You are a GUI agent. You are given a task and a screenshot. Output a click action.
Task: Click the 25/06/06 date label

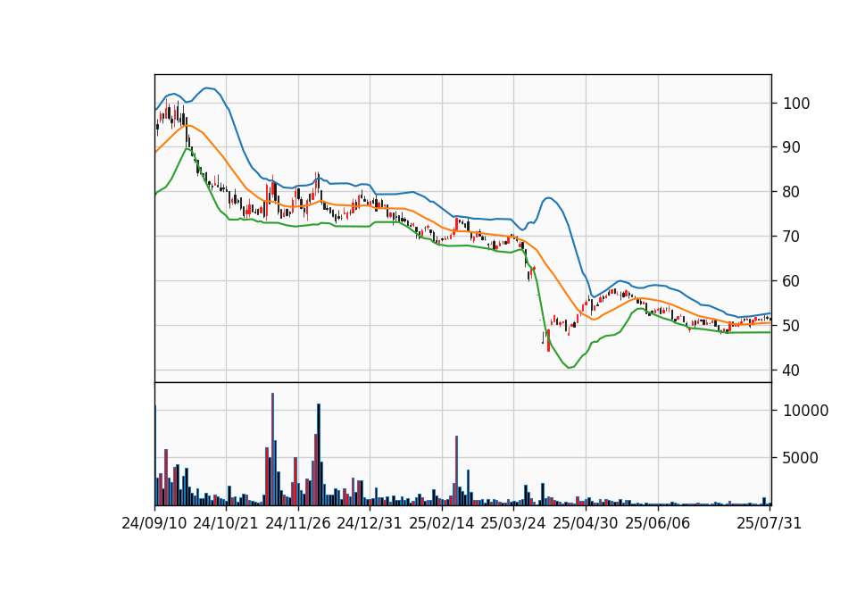coord(658,524)
